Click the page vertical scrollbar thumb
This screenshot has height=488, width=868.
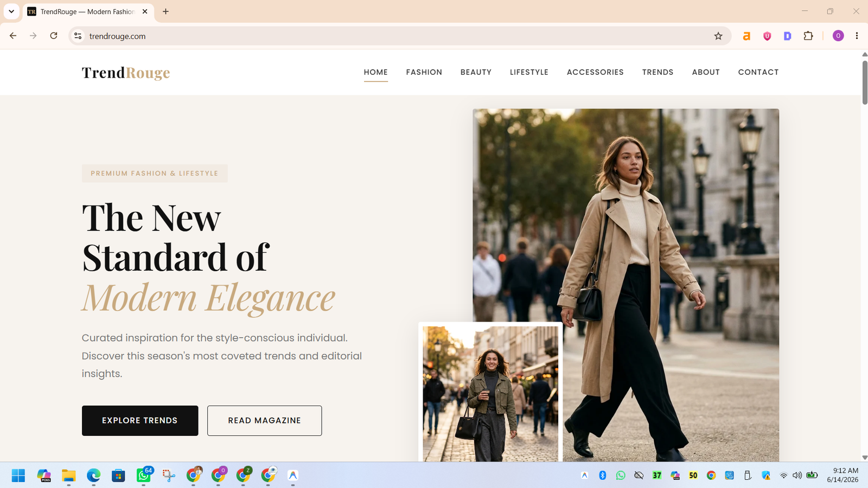pos(864,82)
